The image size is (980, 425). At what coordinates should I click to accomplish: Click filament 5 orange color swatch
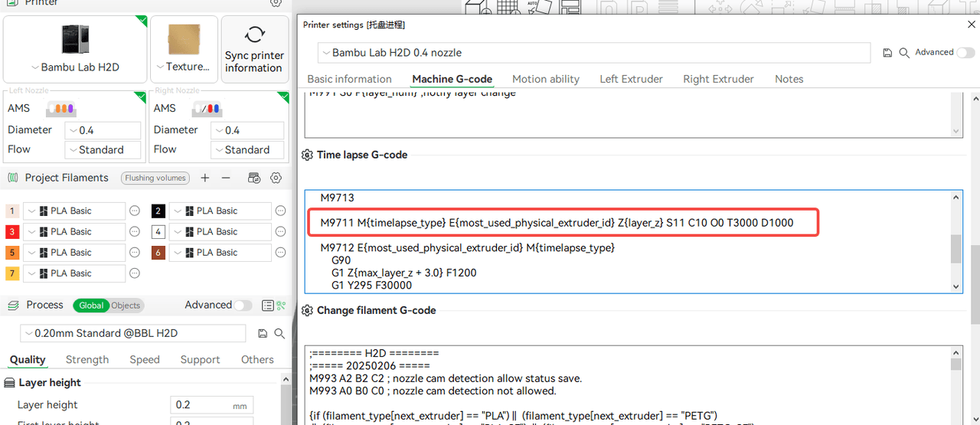12,252
